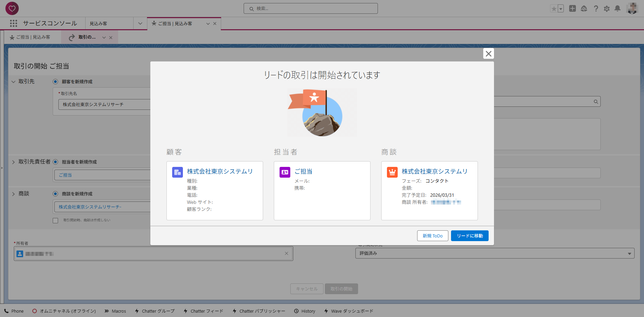Open the setup gear icon

tap(606, 9)
